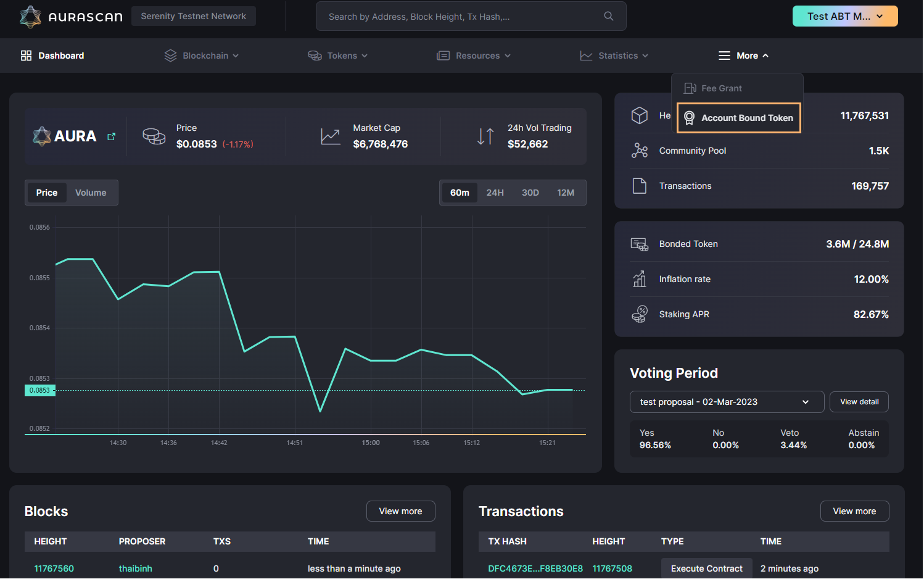Select the 60m time range
This screenshot has width=924, height=579.
(460, 193)
